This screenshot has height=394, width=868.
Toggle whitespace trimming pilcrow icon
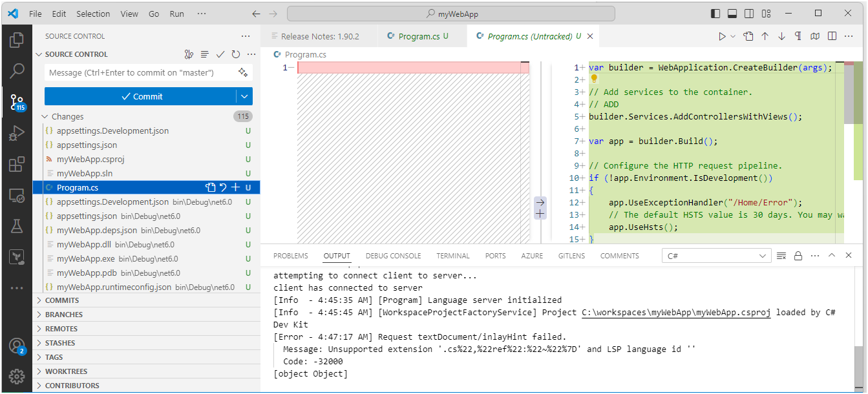click(798, 36)
